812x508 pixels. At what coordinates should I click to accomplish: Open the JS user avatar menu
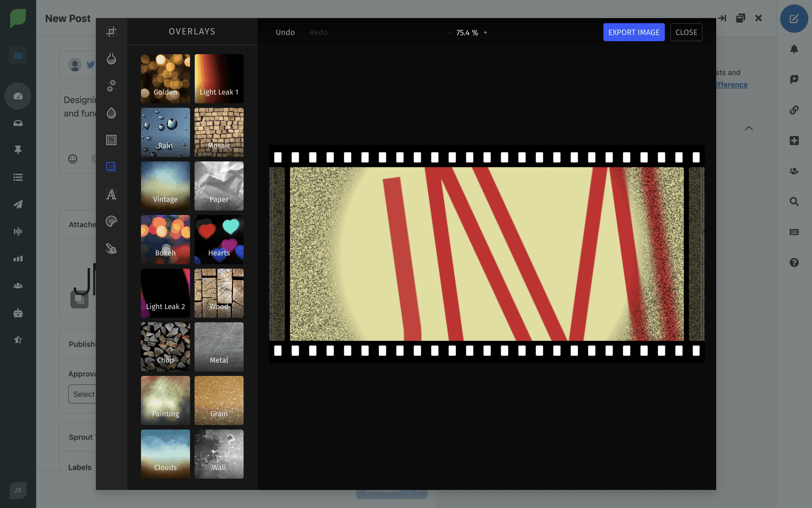click(18, 490)
